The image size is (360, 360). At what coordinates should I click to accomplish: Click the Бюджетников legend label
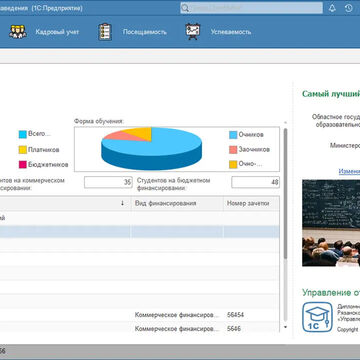48,165
